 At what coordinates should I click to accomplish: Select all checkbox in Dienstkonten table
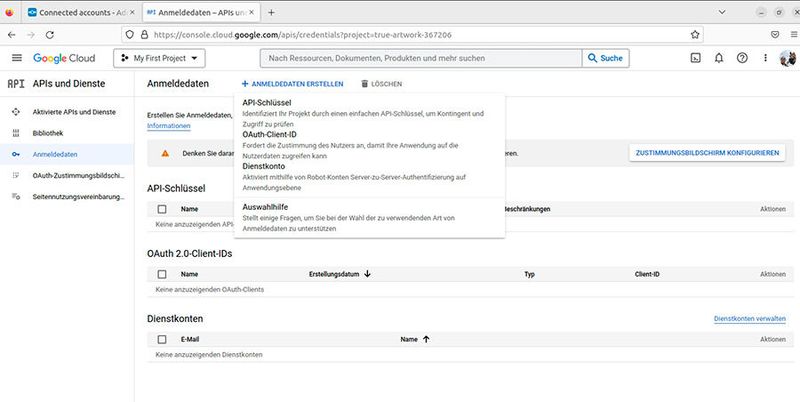[x=162, y=339]
